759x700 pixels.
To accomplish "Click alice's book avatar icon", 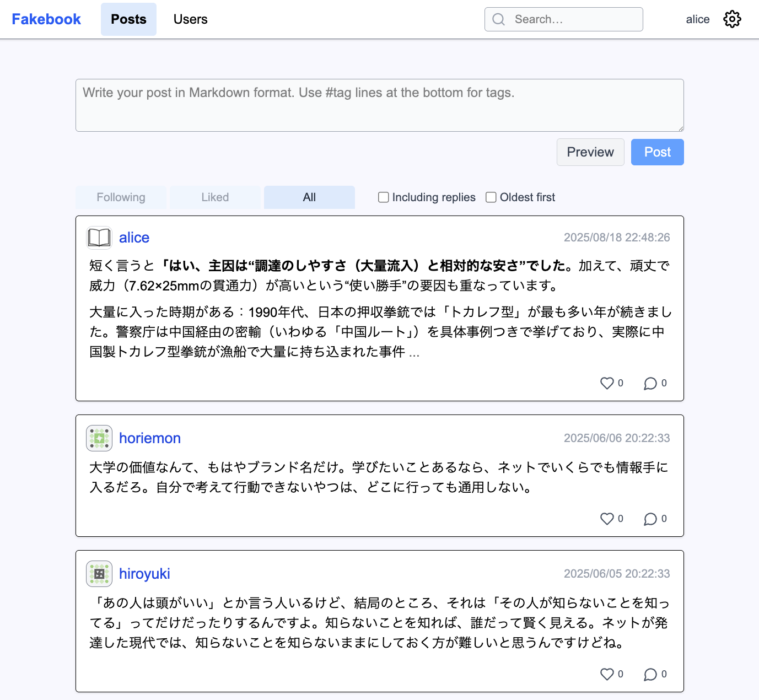I will [x=99, y=238].
